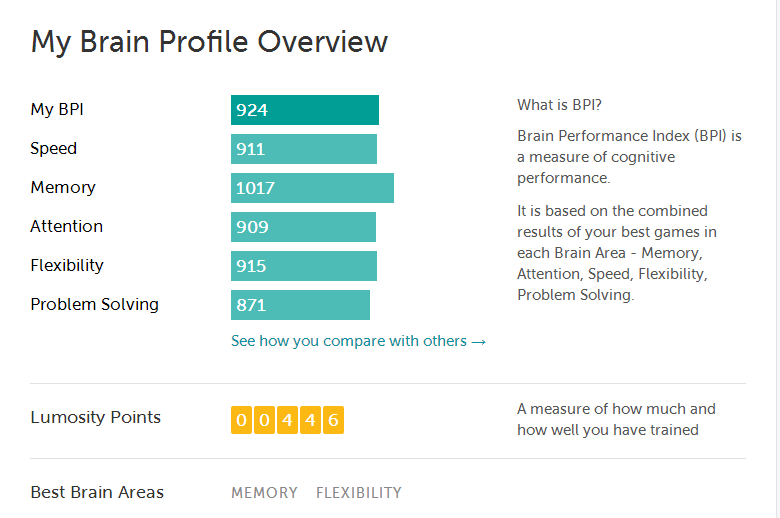Choose the Flexibility 915 score bar

[304, 266]
